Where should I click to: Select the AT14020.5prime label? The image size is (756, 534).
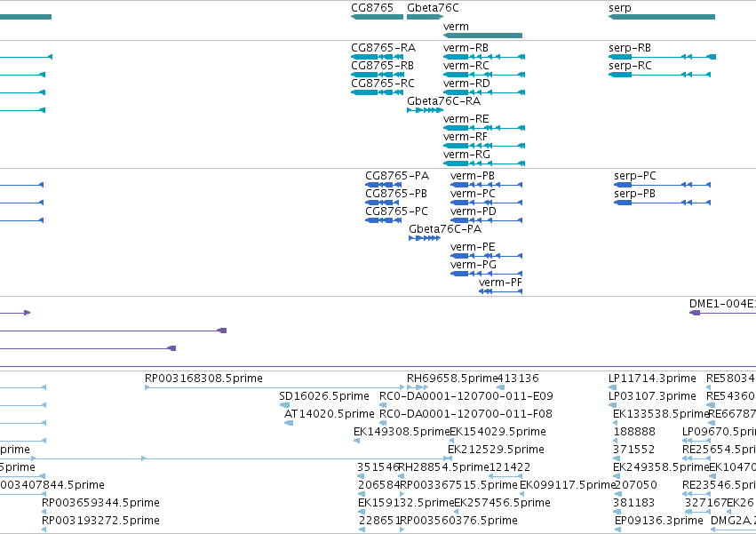[x=330, y=414]
